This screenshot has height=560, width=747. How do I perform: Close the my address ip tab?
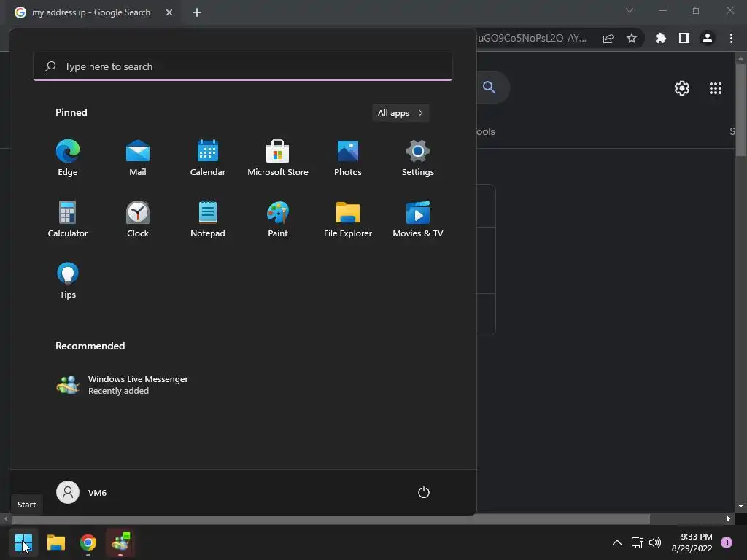point(169,12)
